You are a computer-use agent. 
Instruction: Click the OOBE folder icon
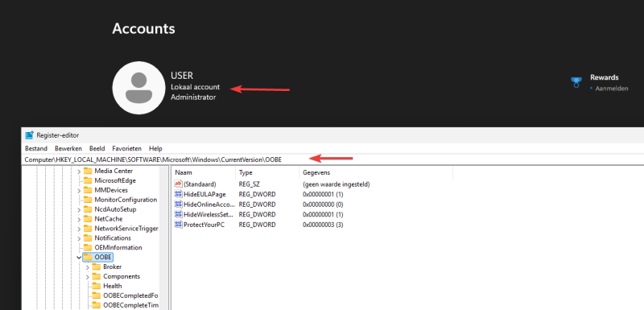[88, 257]
